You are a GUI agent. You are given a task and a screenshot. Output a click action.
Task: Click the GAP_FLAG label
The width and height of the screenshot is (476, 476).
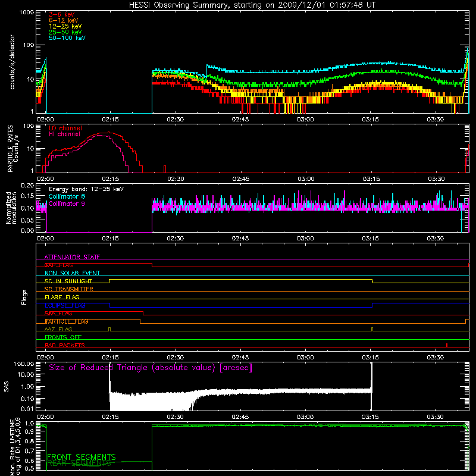(x=58, y=265)
